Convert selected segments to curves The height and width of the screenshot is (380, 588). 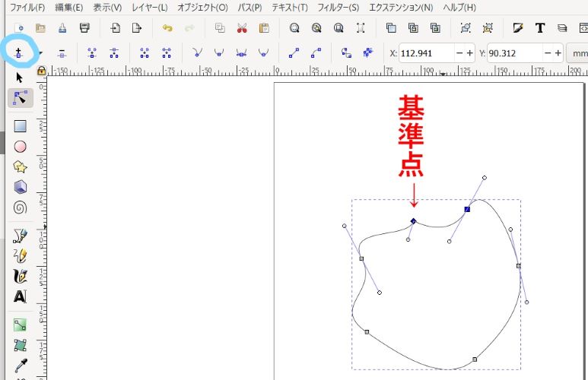[x=316, y=53]
